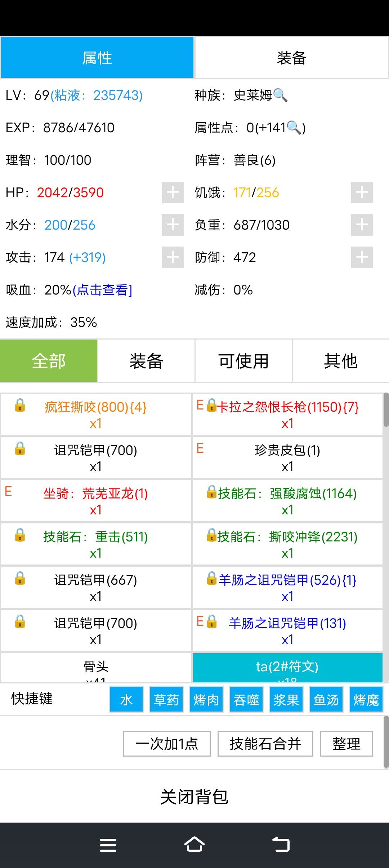The image size is (389, 868).
Task: Tap the plus button next to 水分
Action: [173, 225]
